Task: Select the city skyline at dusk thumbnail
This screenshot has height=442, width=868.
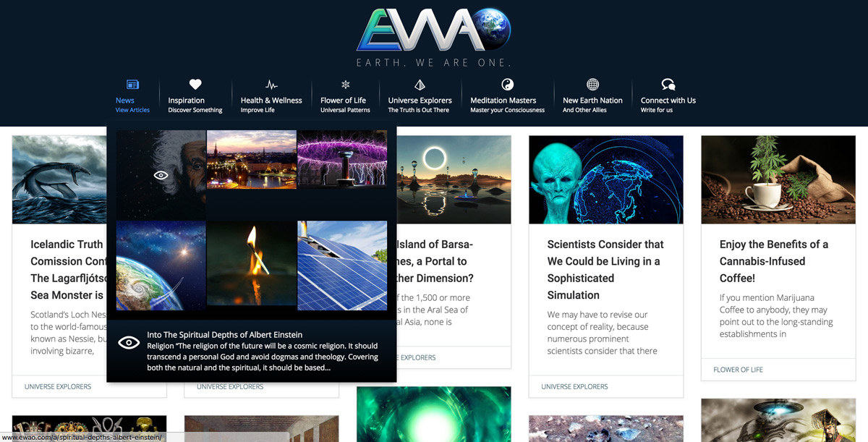Action: [x=252, y=159]
